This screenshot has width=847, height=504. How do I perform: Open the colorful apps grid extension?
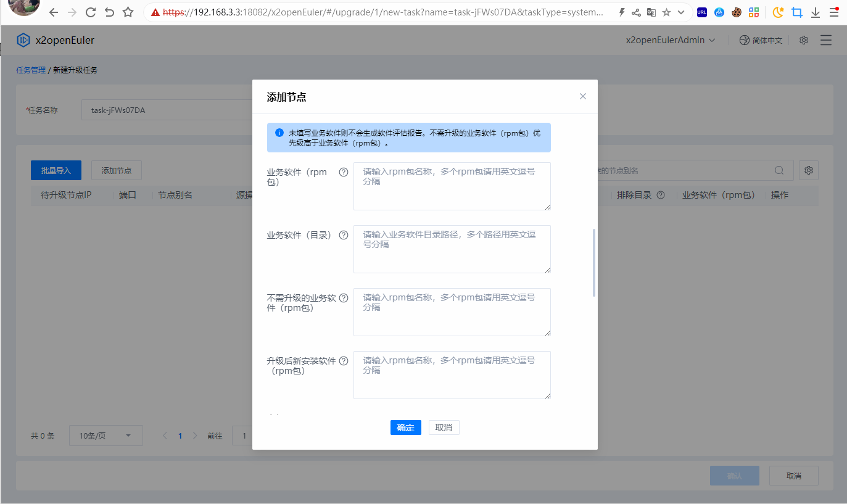754,12
